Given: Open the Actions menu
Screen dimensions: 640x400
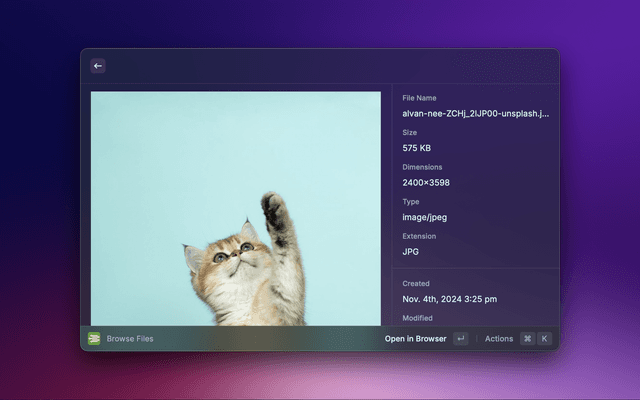Looking at the screenshot, I should click(499, 338).
